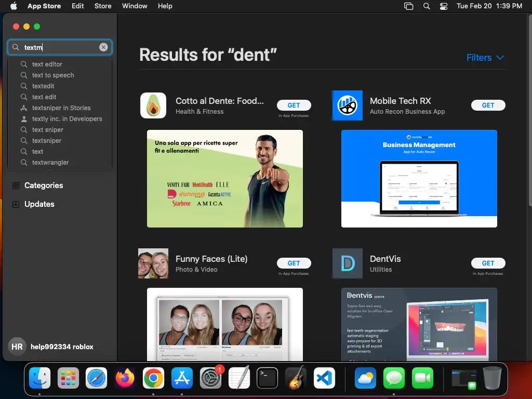Click the Categories grid icon in the sidebar
The image size is (532, 399).
pyautogui.click(x=16, y=185)
